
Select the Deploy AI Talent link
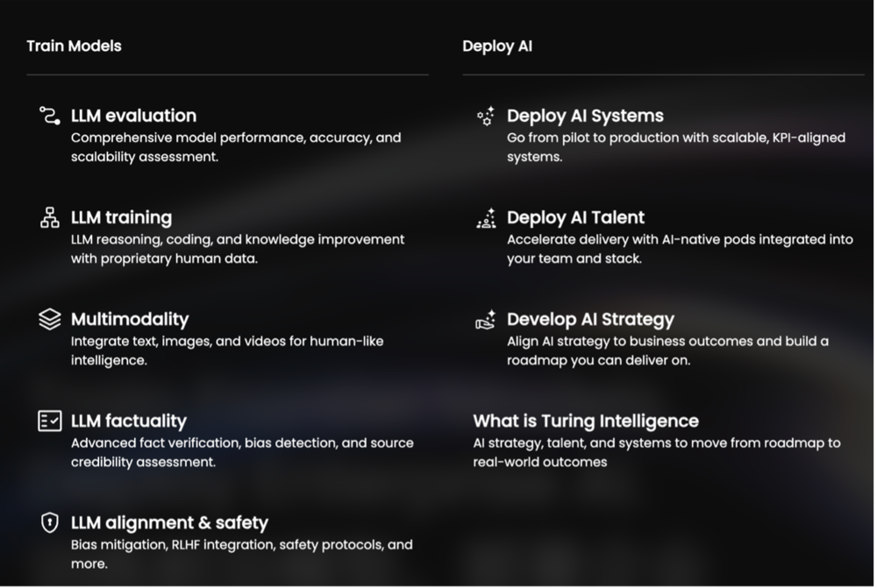pos(575,217)
